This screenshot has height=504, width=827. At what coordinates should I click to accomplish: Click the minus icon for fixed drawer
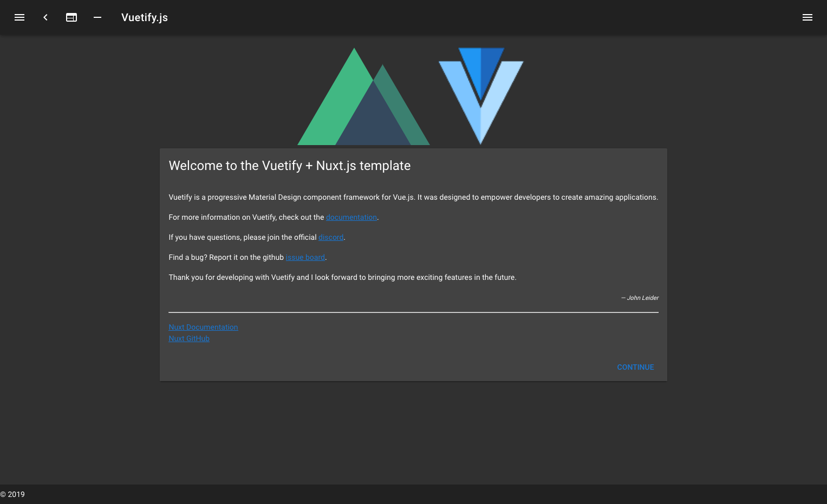point(97,17)
